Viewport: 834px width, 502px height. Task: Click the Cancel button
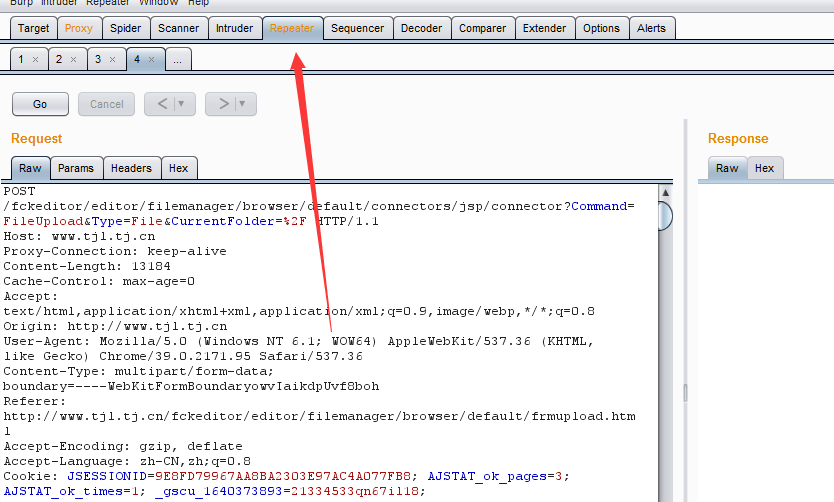coord(106,104)
